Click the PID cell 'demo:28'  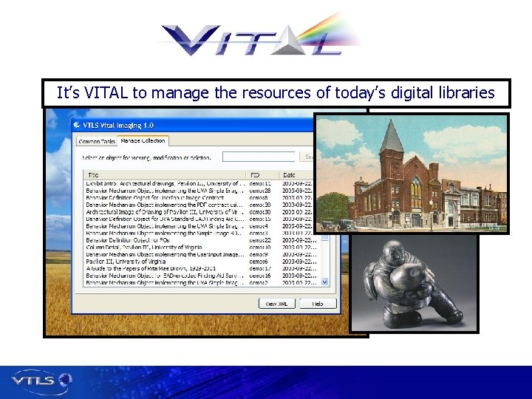pyautogui.click(x=260, y=191)
